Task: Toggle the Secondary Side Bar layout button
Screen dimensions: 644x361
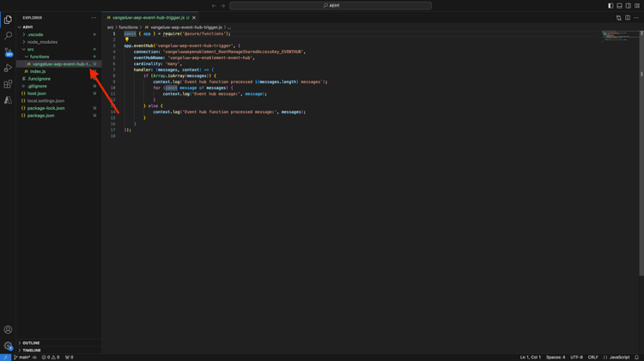Action: [x=628, y=6]
